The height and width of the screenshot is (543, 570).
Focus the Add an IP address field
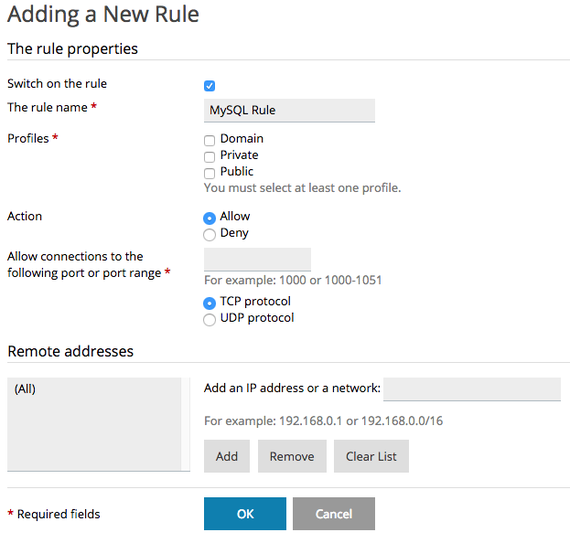(472, 389)
